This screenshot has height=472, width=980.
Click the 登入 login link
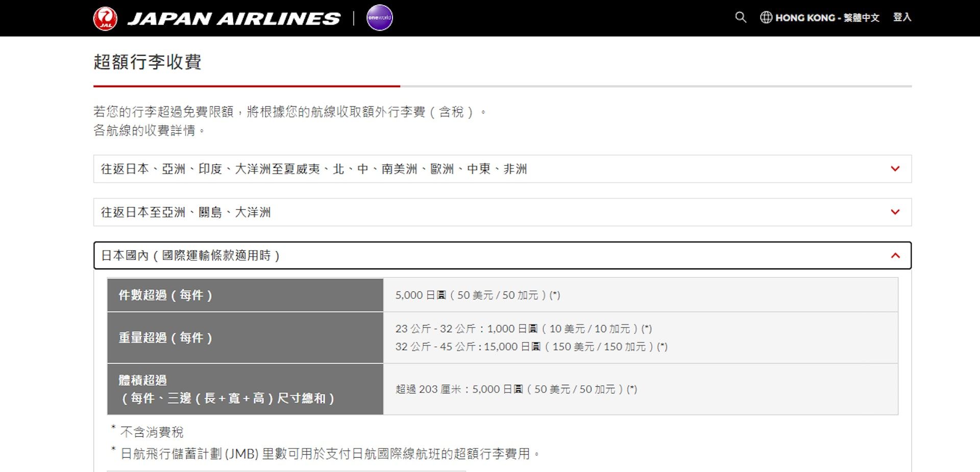pos(902,17)
